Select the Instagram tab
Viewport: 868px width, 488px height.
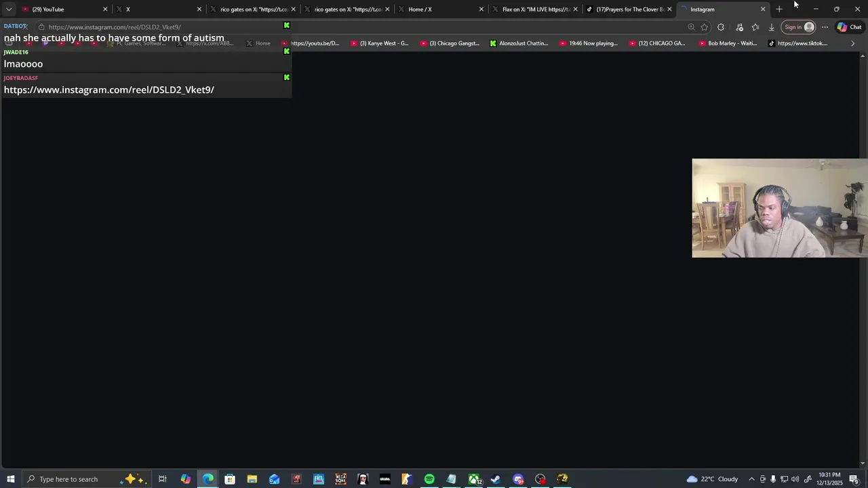tap(723, 9)
